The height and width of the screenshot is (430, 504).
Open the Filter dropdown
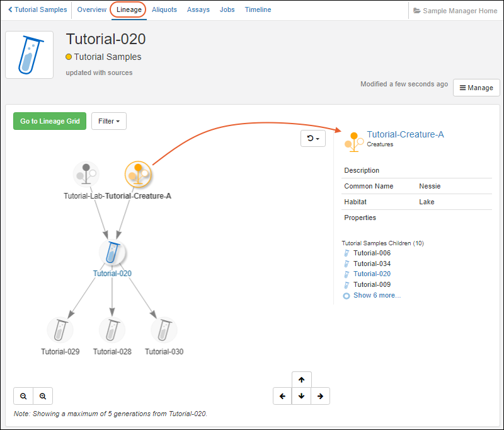click(108, 121)
